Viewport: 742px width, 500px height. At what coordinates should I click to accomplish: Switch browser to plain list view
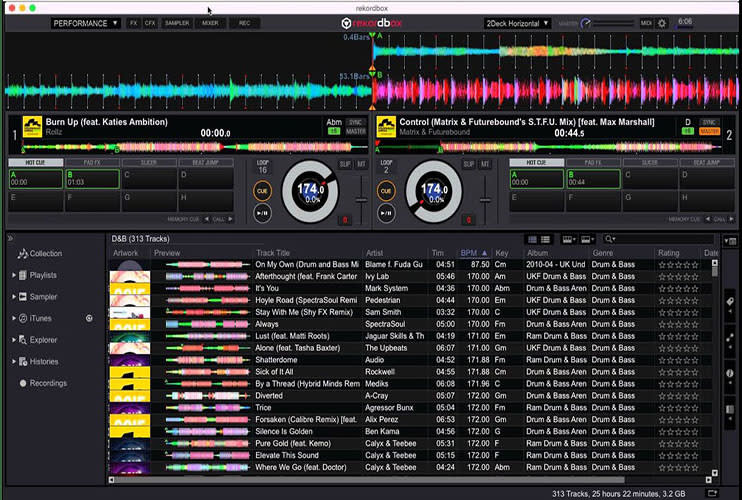point(545,240)
